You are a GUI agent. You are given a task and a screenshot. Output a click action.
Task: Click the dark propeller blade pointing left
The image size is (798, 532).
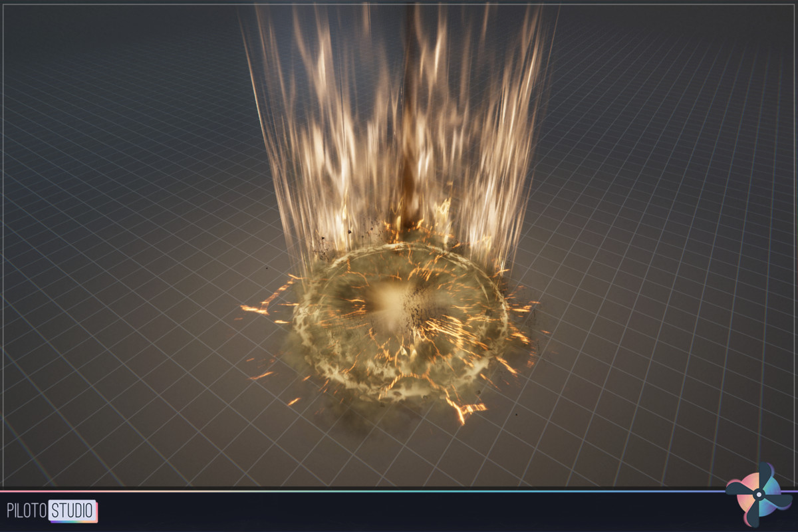click(x=737, y=488)
